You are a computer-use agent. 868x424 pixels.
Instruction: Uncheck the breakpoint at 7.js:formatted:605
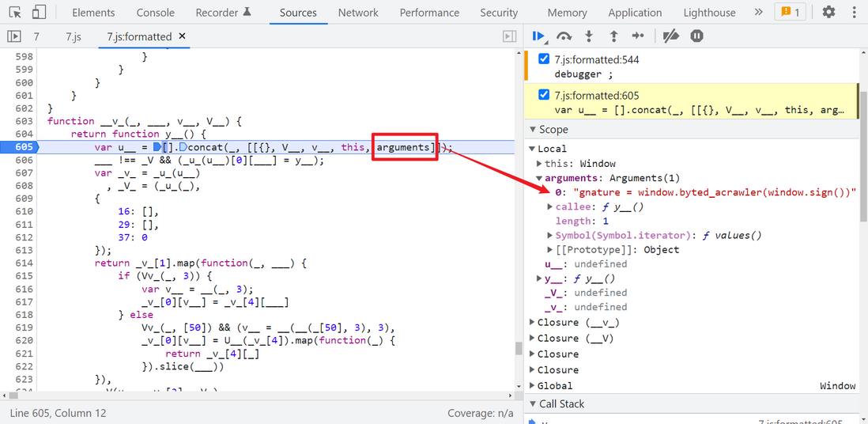pos(544,95)
